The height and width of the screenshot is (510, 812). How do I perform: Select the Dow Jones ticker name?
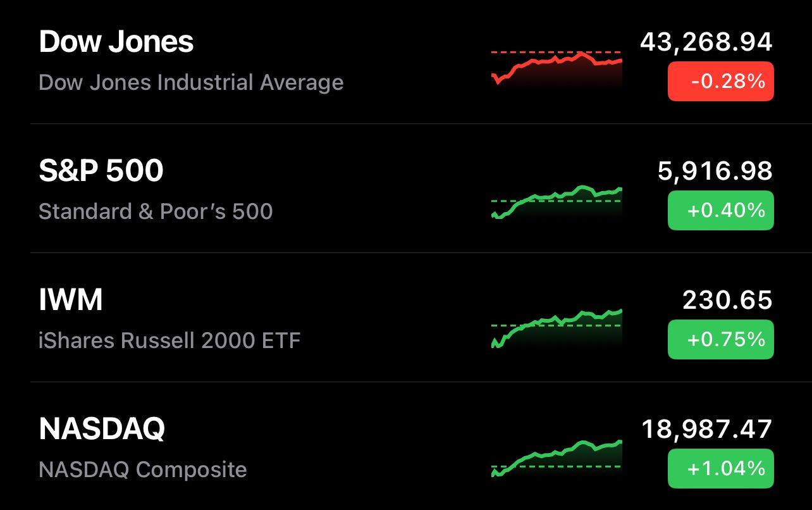tap(116, 42)
